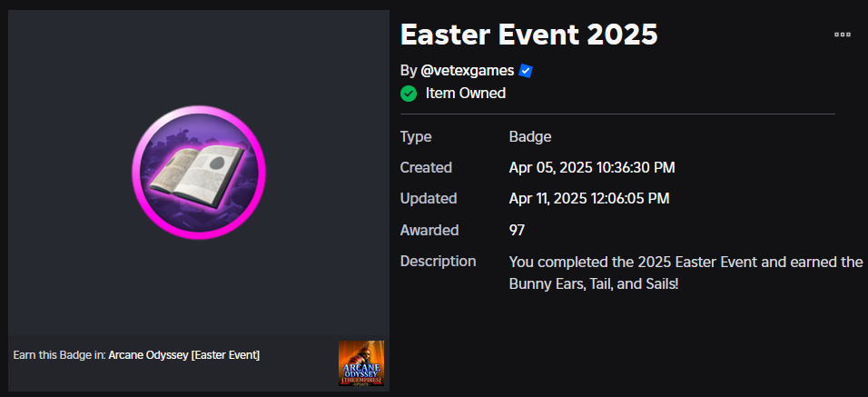Click the Created field label
Screen dimensions: 868x397
pyautogui.click(x=426, y=168)
